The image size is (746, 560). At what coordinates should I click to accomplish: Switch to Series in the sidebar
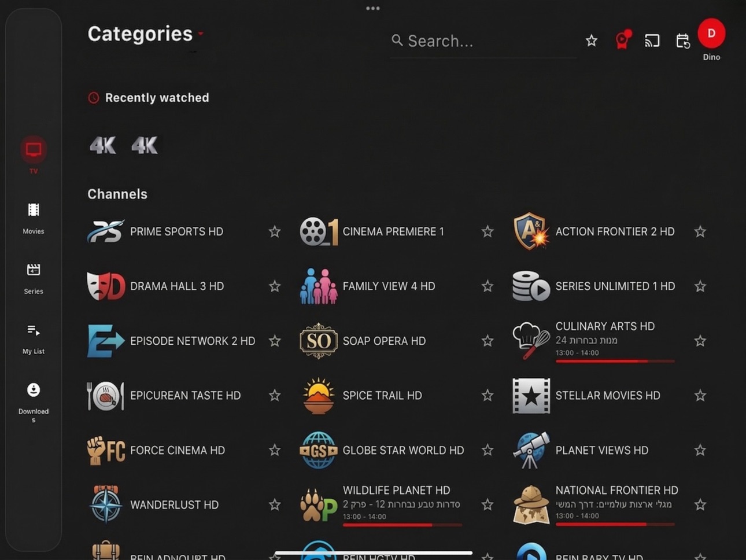click(34, 278)
